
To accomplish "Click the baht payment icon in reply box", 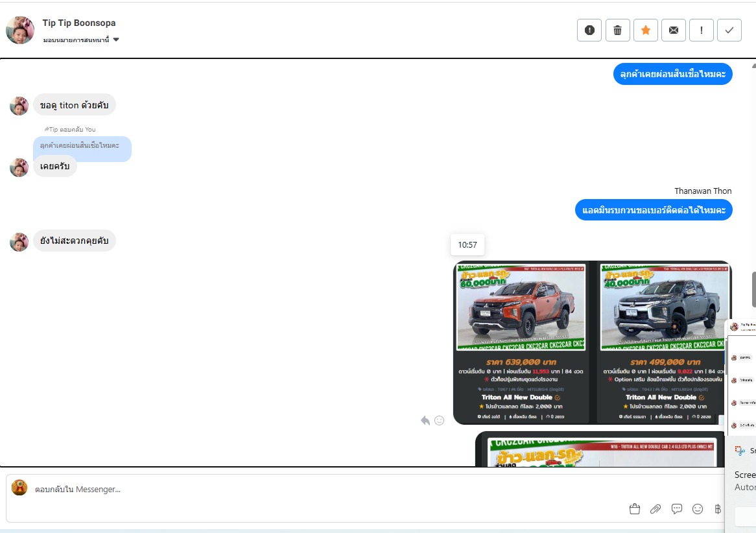I will (718, 509).
